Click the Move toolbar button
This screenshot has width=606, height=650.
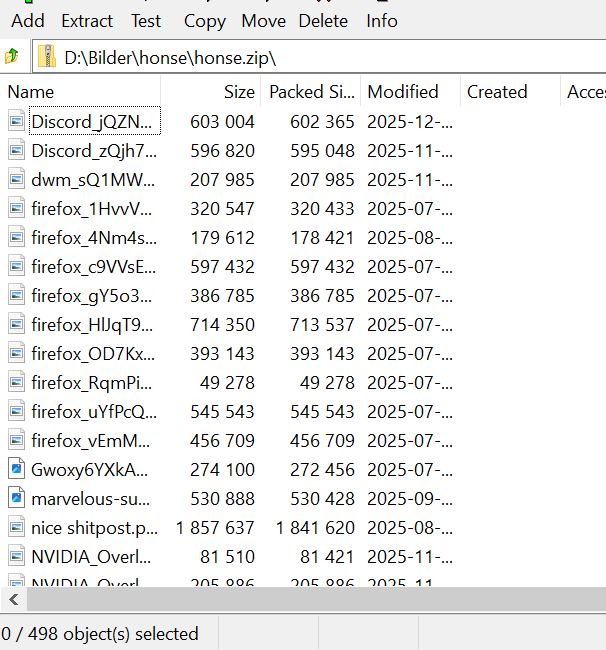pos(264,21)
